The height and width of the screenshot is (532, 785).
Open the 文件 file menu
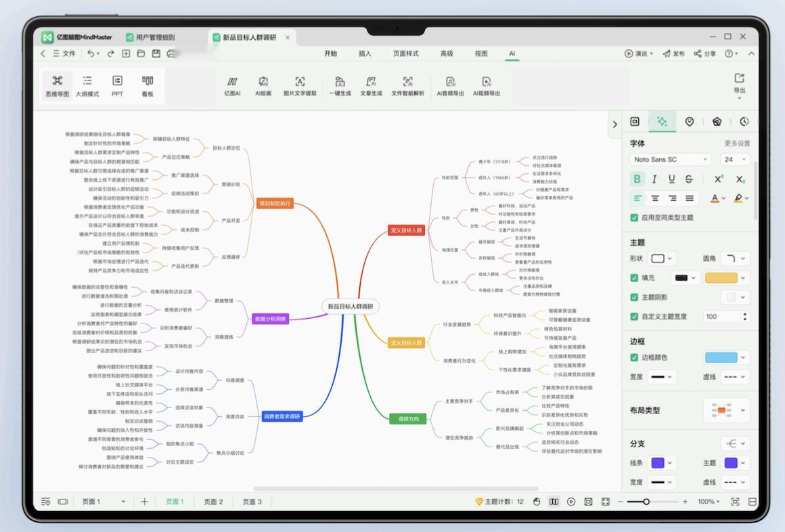tap(64, 53)
